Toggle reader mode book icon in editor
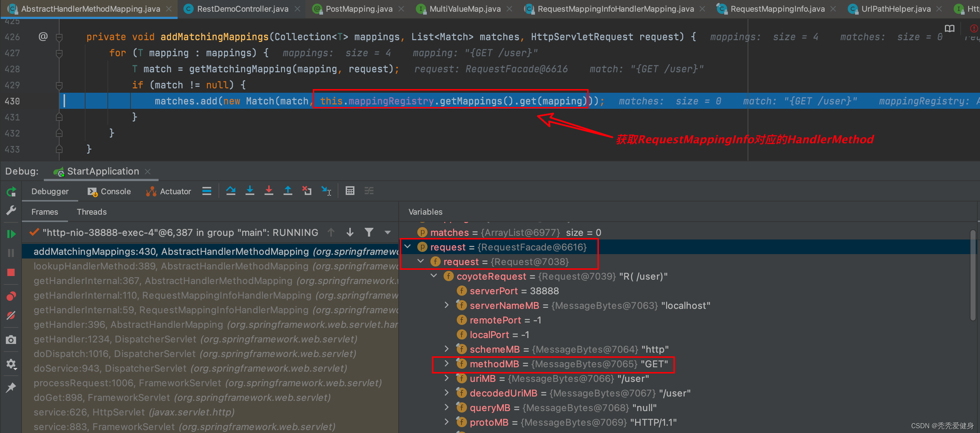 tap(950, 28)
